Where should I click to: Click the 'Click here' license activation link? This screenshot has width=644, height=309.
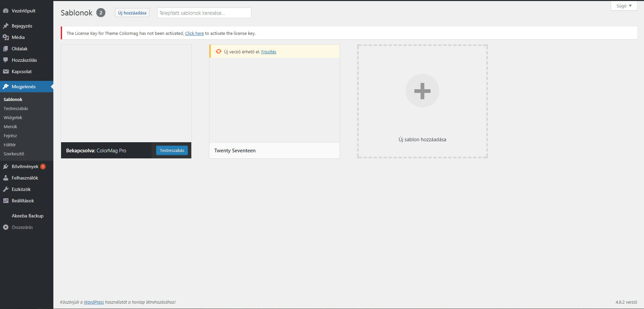195,33
